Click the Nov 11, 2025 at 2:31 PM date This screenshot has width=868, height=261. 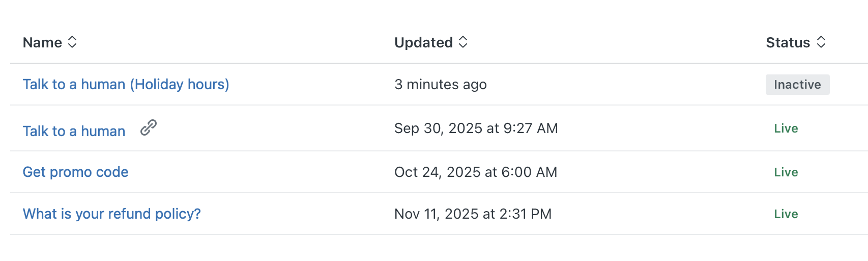coord(473,214)
